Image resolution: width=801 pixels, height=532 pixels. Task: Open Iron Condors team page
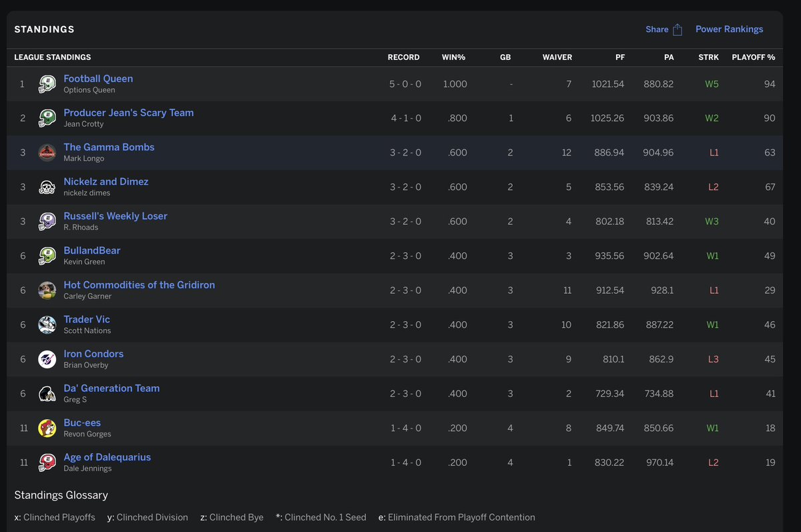[93, 354]
